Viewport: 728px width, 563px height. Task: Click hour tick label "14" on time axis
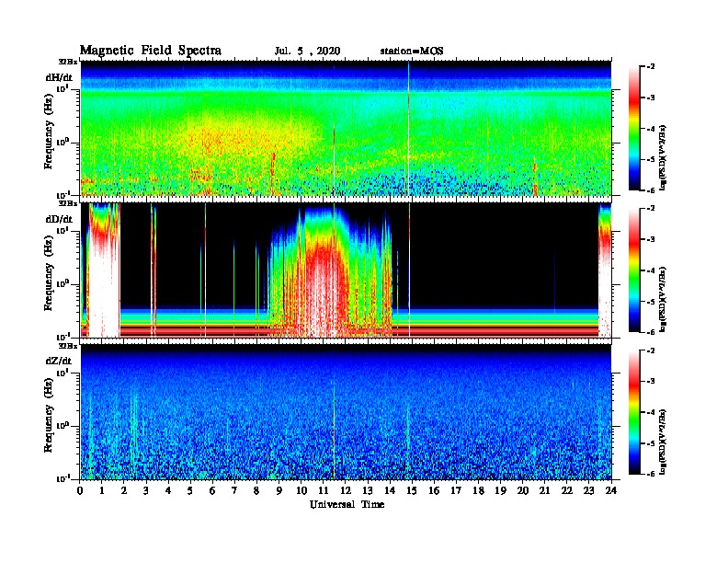click(390, 491)
